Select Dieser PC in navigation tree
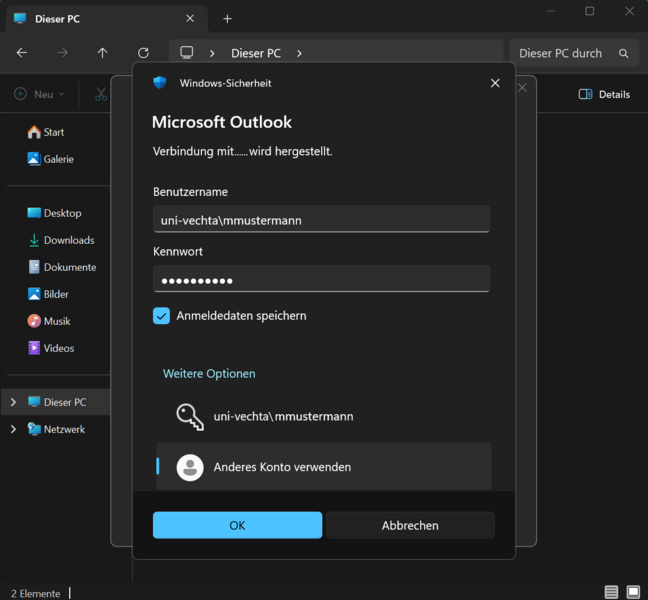648x600 pixels. pos(57,402)
